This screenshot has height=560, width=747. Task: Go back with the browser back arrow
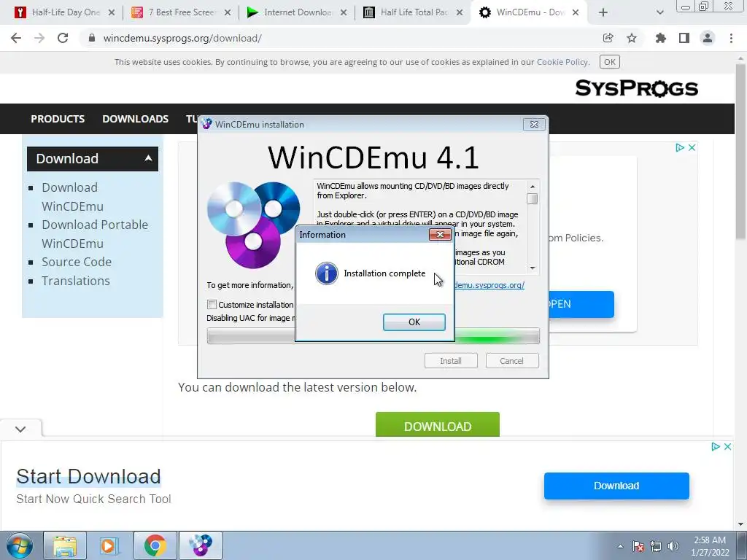pos(16,38)
